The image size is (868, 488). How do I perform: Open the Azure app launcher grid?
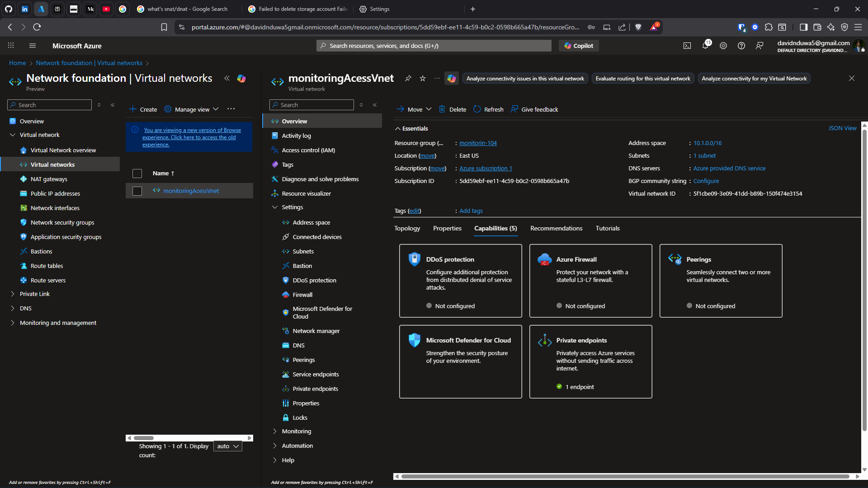11,46
